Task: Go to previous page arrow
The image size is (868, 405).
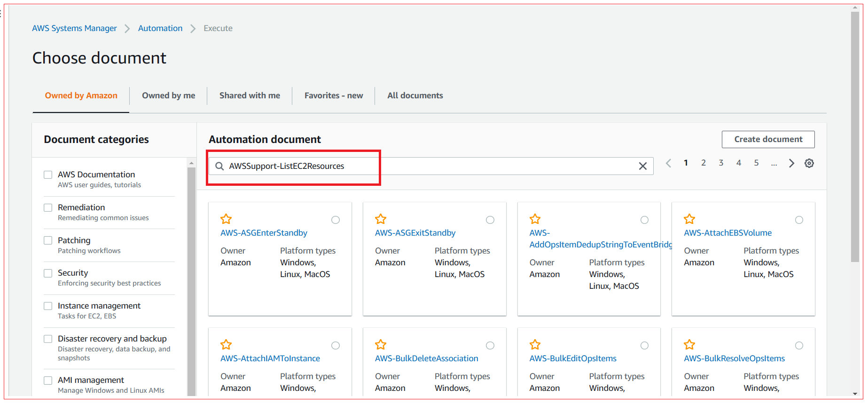Action: coord(668,163)
